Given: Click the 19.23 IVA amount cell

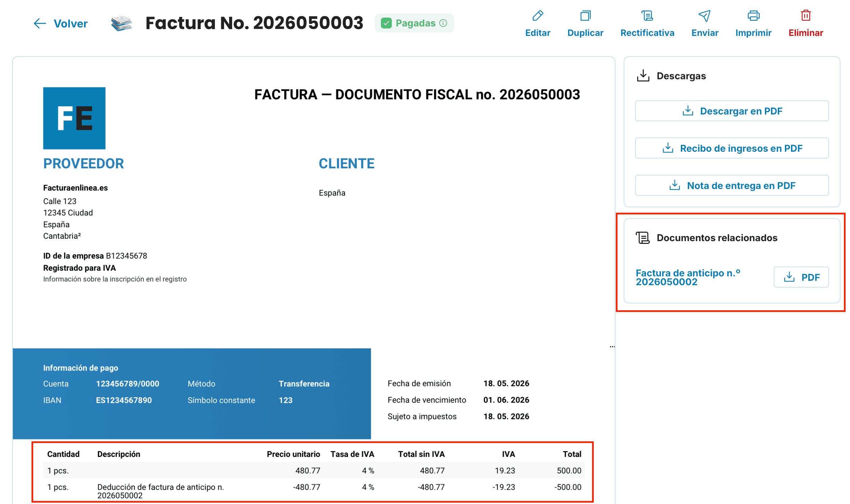Looking at the screenshot, I should [505, 471].
